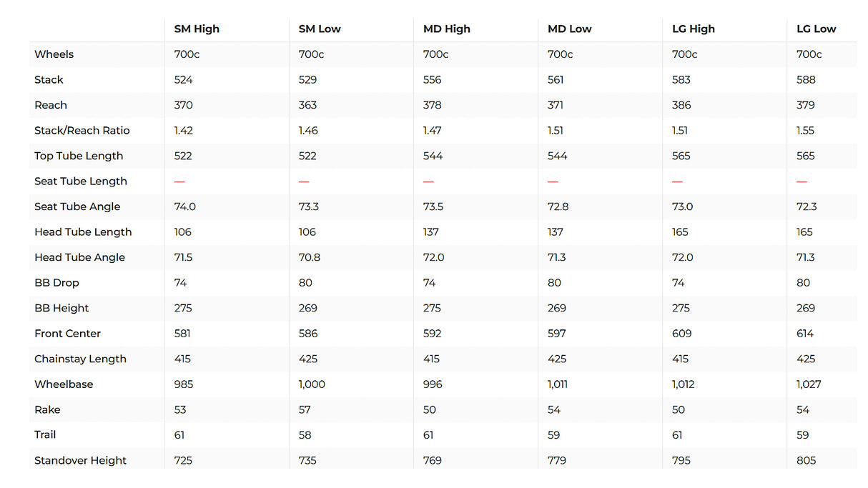This screenshot has width=868, height=488.
Task: Click the Wheelbase row label
Action: tap(64, 384)
